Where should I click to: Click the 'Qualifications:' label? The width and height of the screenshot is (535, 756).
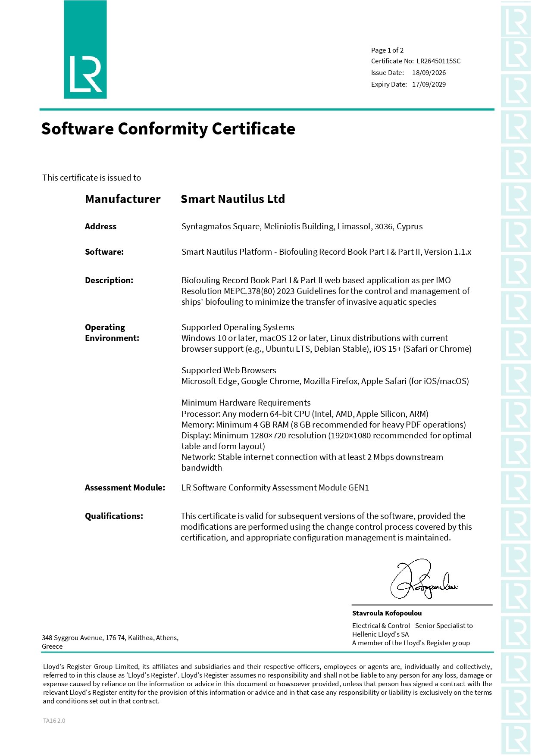click(114, 516)
